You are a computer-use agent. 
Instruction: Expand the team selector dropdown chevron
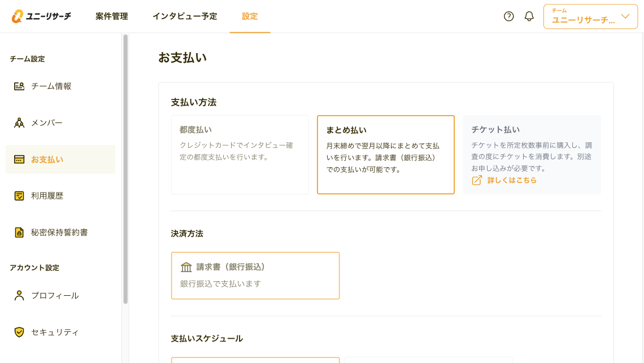tap(625, 16)
